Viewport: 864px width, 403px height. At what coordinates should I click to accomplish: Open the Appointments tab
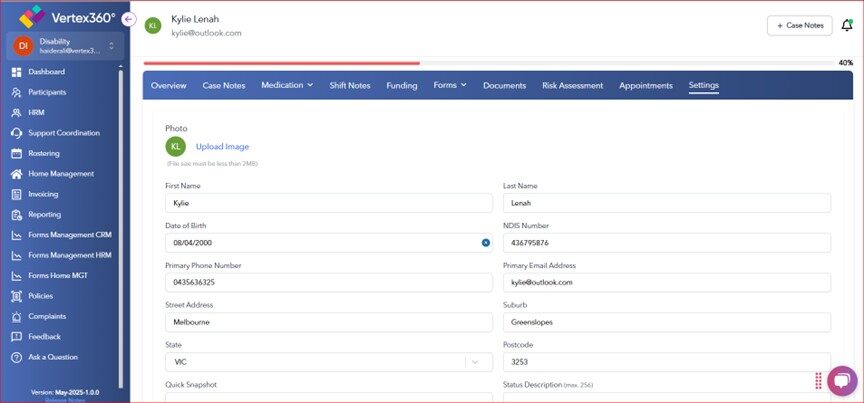coord(646,86)
